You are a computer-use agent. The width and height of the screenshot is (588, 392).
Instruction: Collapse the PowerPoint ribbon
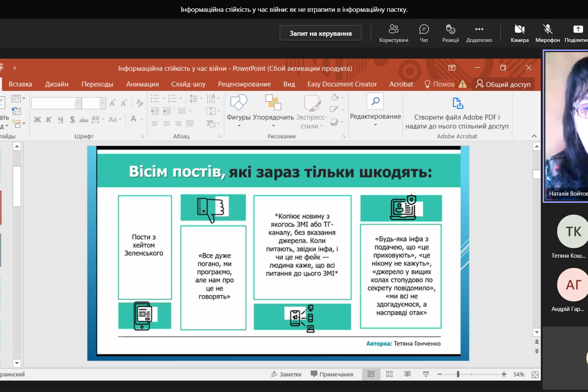coord(534,136)
